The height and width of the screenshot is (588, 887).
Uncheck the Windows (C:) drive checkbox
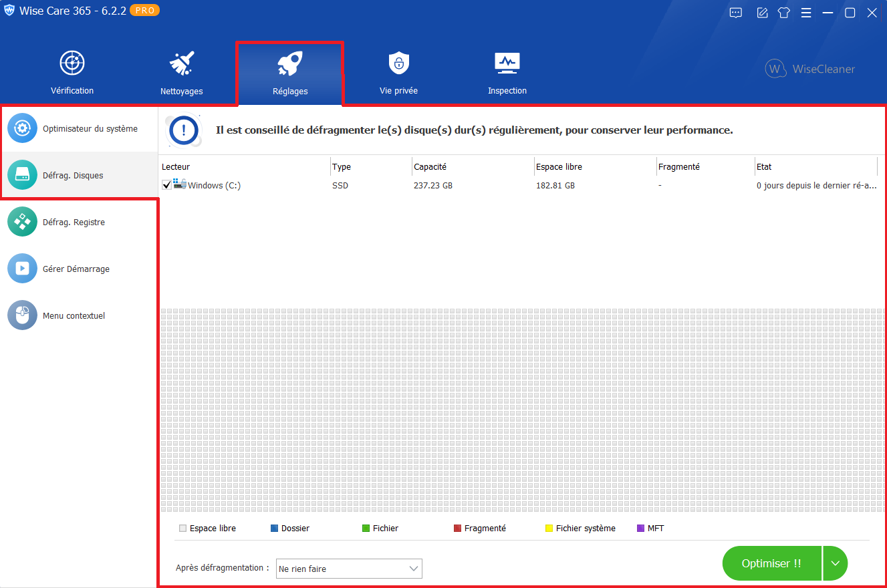click(x=167, y=185)
